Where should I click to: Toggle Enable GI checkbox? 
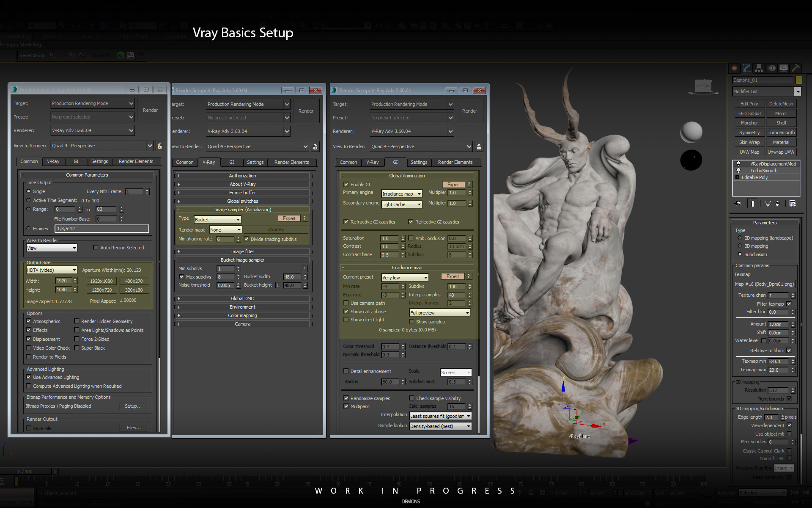click(x=346, y=185)
